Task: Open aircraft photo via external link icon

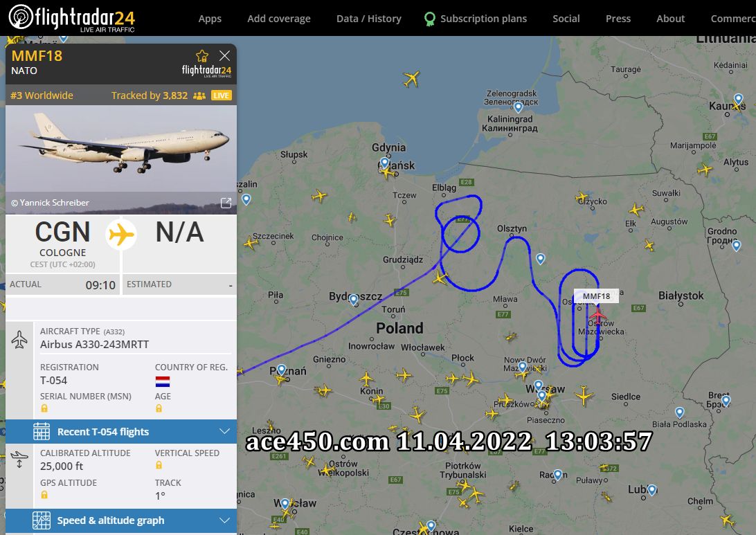Action: (226, 203)
